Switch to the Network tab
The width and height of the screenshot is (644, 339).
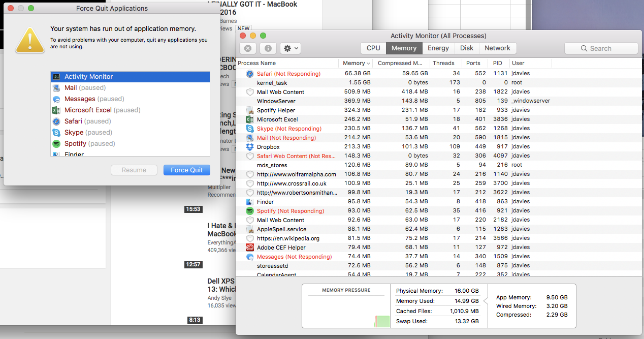coord(498,48)
